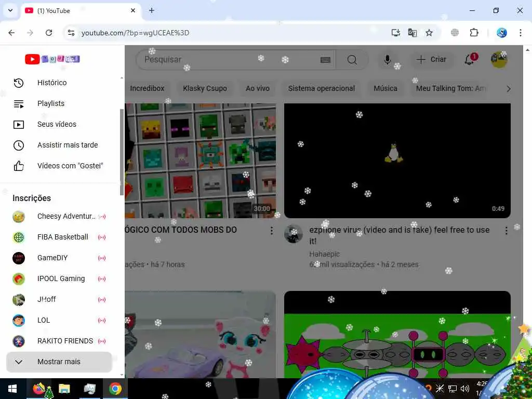Select the Música filter chip
532x399 pixels.
click(385, 88)
